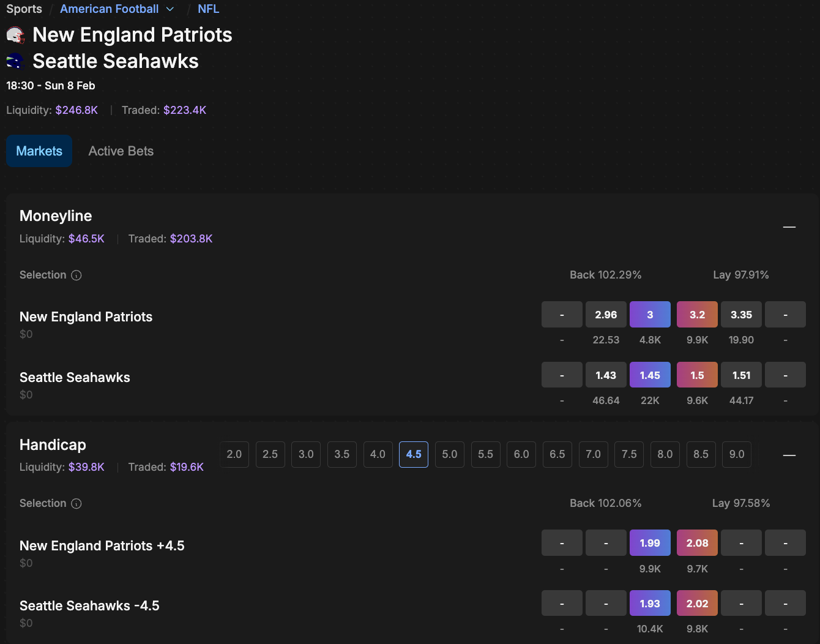Select the 5.0 handicap line
Screen dimensions: 820x644
tap(450, 454)
